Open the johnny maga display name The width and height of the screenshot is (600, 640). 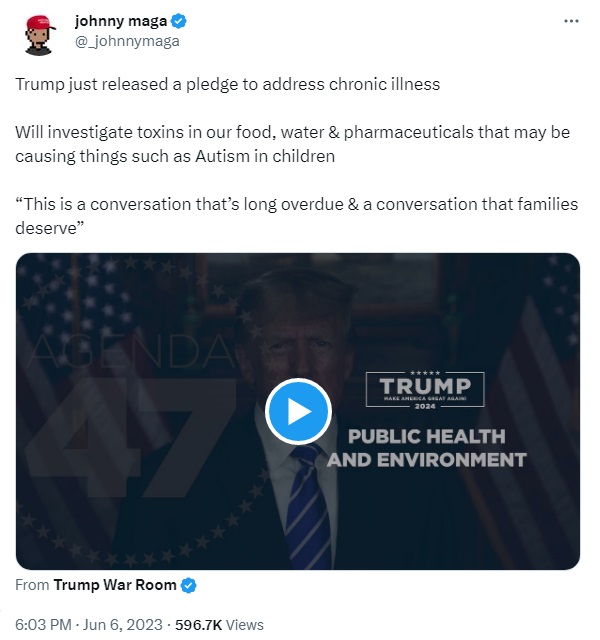click(120, 22)
